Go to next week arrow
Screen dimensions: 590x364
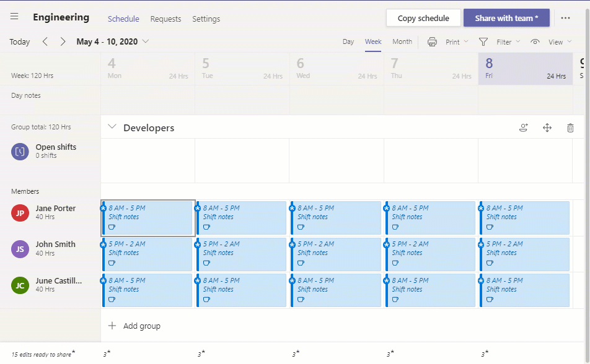click(63, 41)
